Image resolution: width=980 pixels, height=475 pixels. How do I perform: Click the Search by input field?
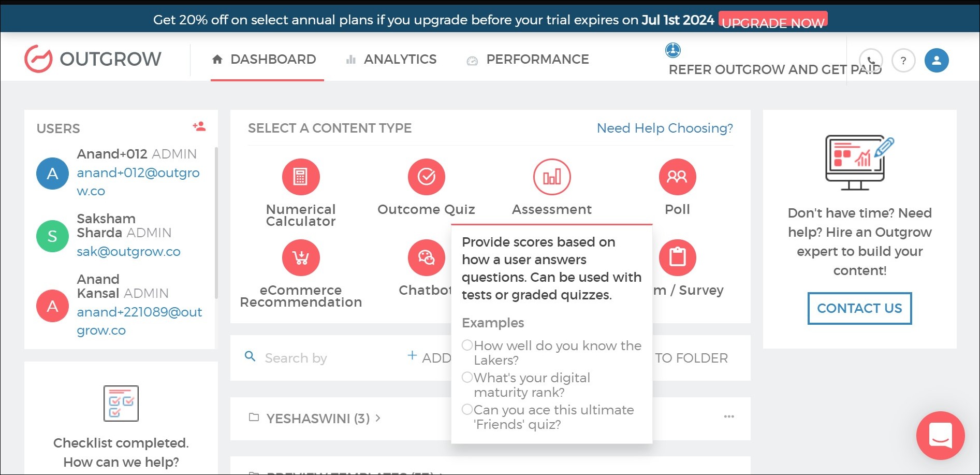(x=321, y=358)
